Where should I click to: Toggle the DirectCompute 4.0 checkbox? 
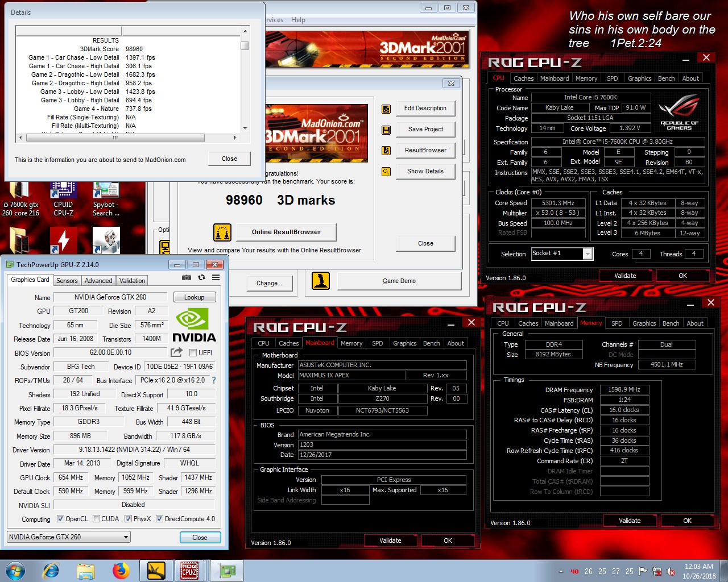pyautogui.click(x=159, y=518)
